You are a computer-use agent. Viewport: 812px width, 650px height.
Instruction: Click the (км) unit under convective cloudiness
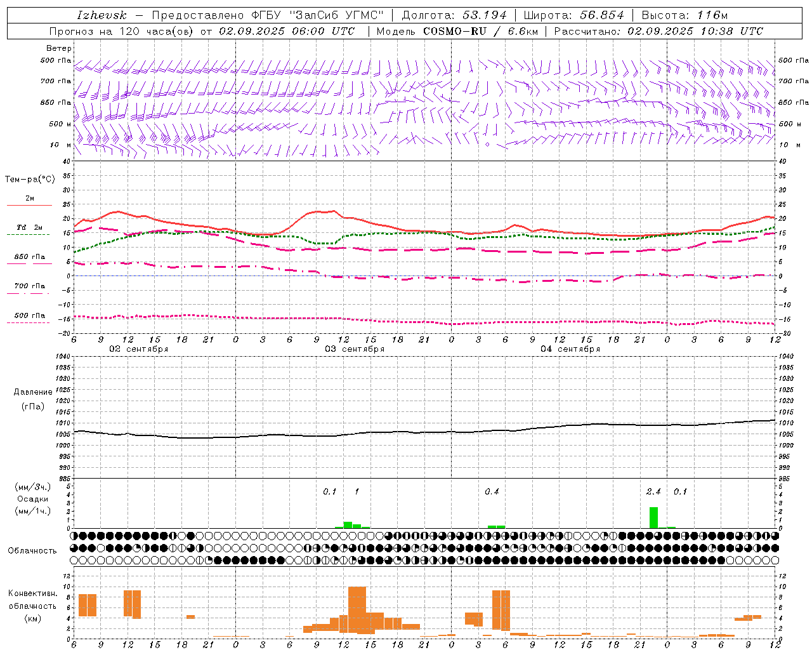click(x=33, y=619)
